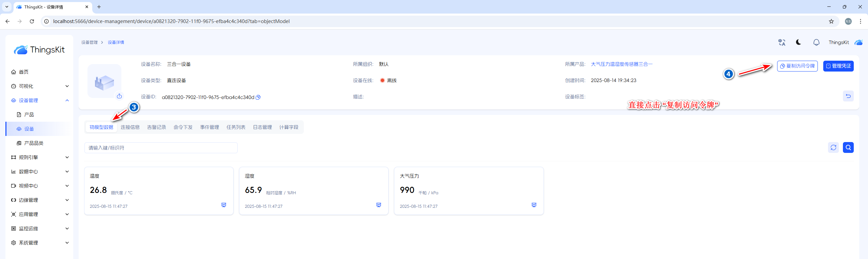Switch to the 连接信息 tab
Image resolution: width=868 pixels, height=259 pixels.
coord(130,127)
